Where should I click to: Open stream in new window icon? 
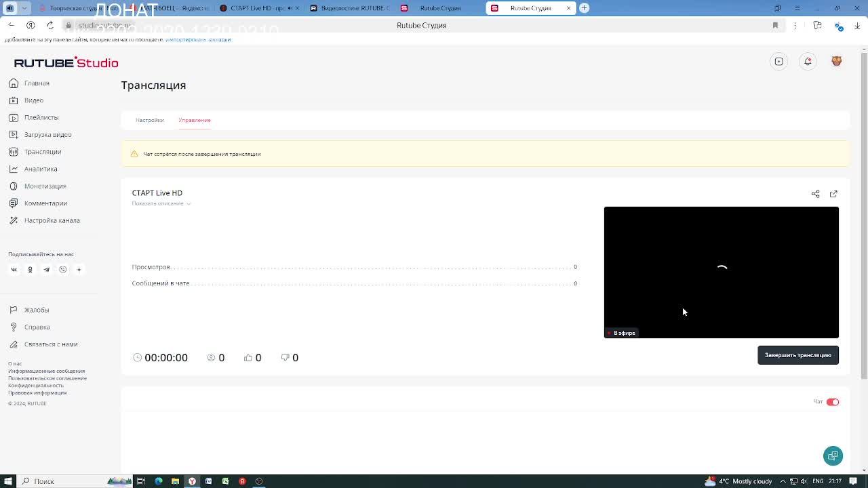(833, 194)
